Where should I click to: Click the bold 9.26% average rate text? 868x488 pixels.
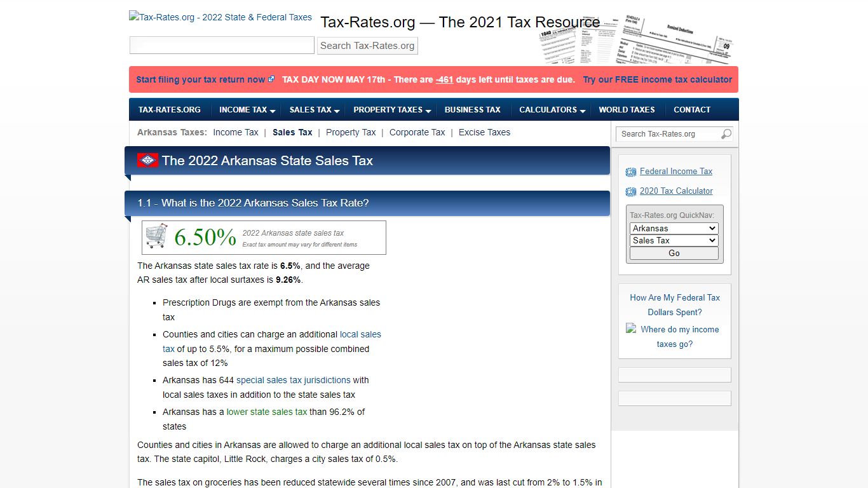point(288,280)
